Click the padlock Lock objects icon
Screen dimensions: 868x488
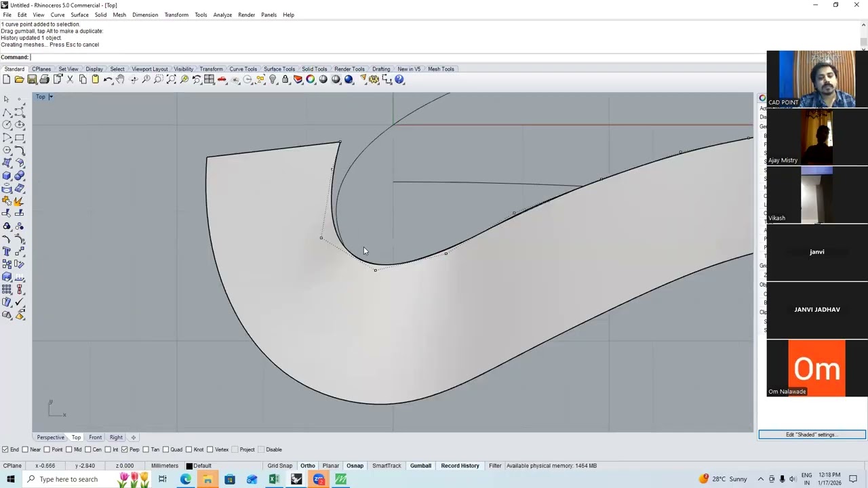point(285,80)
